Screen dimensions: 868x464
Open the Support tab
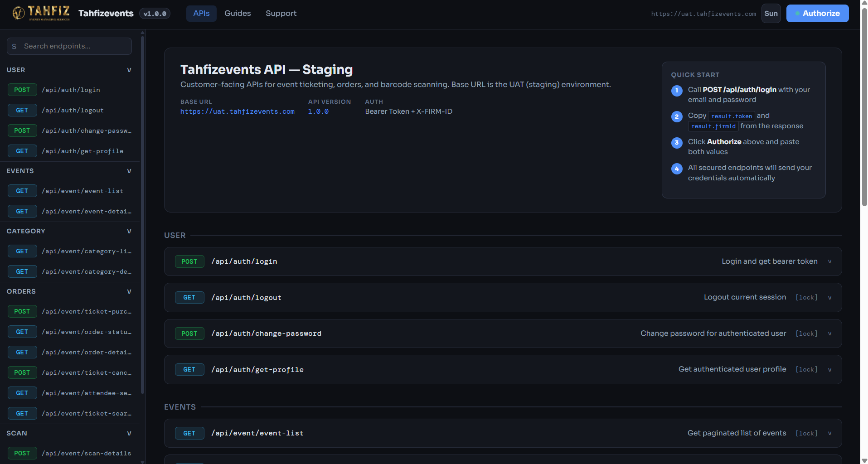pos(281,14)
